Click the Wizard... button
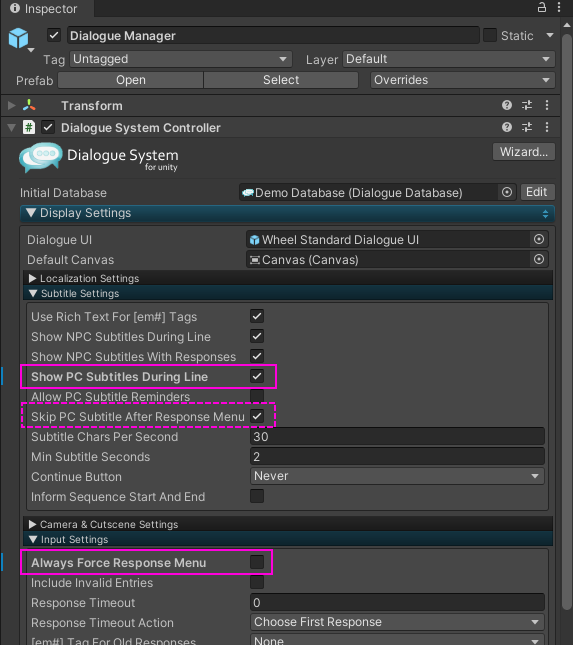 pyautogui.click(x=524, y=152)
